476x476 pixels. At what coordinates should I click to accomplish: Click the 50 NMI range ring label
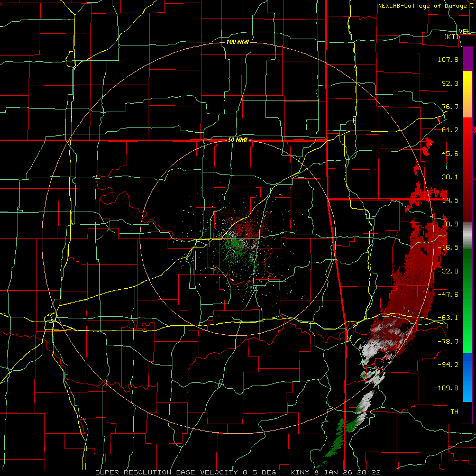tap(237, 140)
